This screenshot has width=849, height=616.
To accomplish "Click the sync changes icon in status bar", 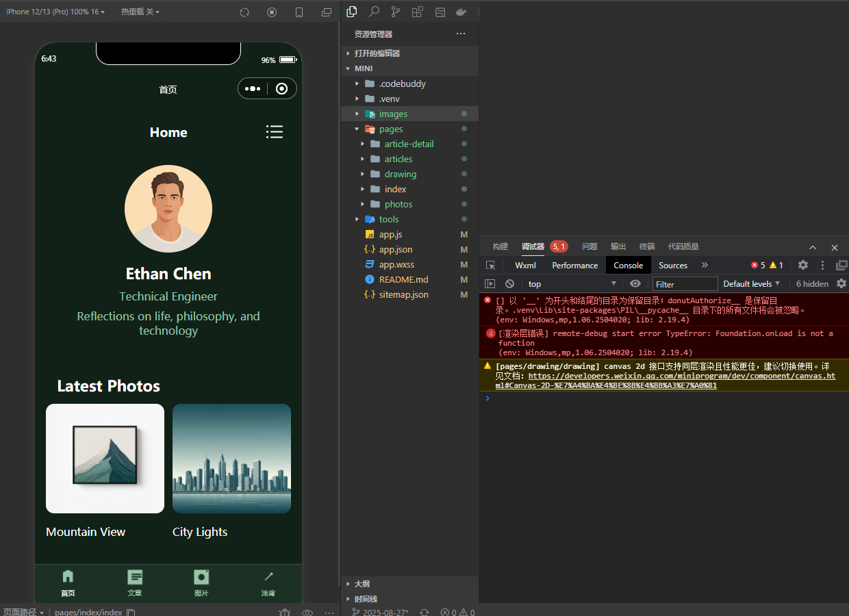I will (x=424, y=612).
